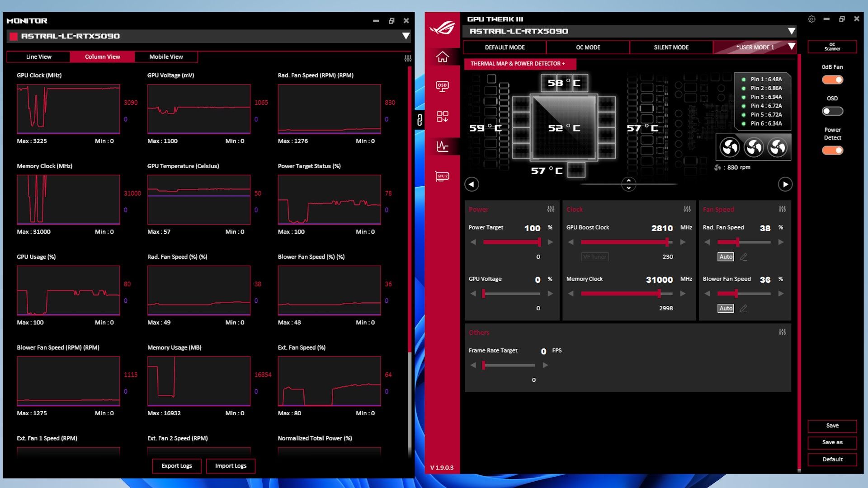Click the Import Logs button
868x488 pixels.
pyautogui.click(x=231, y=466)
